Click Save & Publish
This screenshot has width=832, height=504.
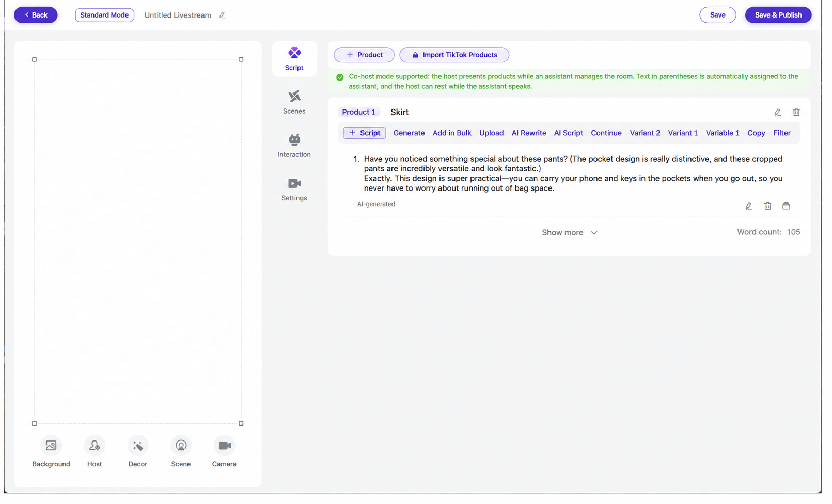tap(778, 15)
